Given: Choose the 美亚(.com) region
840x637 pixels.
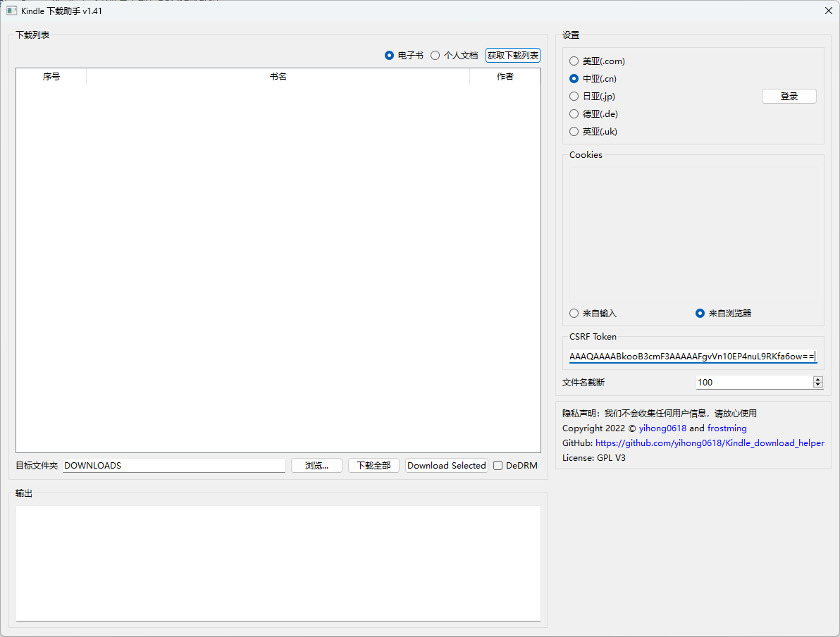Looking at the screenshot, I should pos(574,61).
